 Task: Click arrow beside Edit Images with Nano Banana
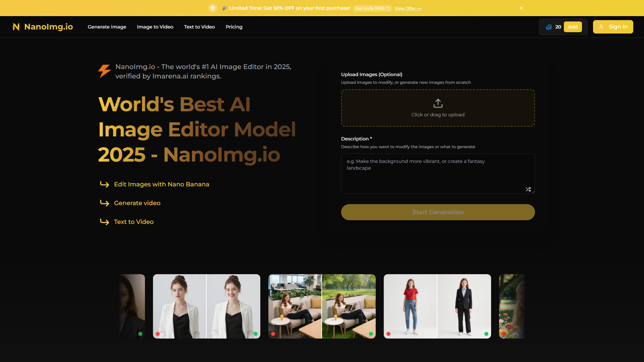105,184
